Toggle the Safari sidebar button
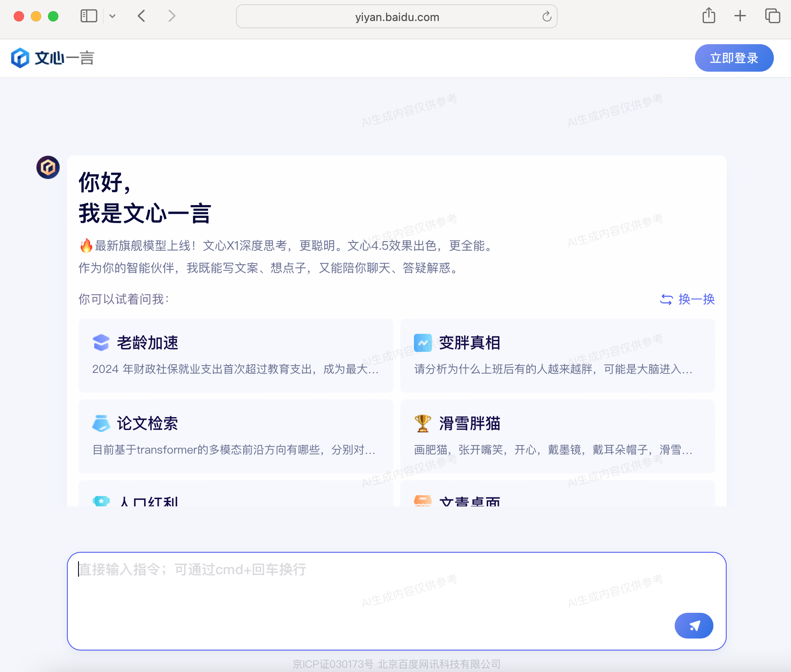Image resolution: width=791 pixels, height=672 pixels. [89, 16]
